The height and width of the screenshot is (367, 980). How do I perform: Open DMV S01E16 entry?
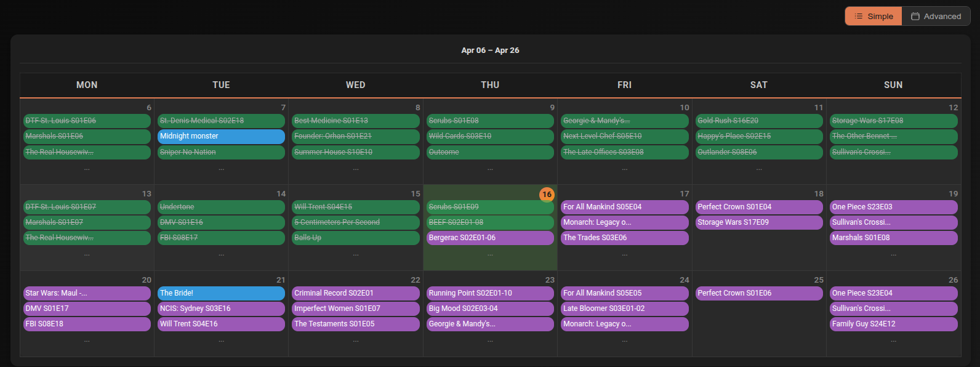[x=221, y=222]
